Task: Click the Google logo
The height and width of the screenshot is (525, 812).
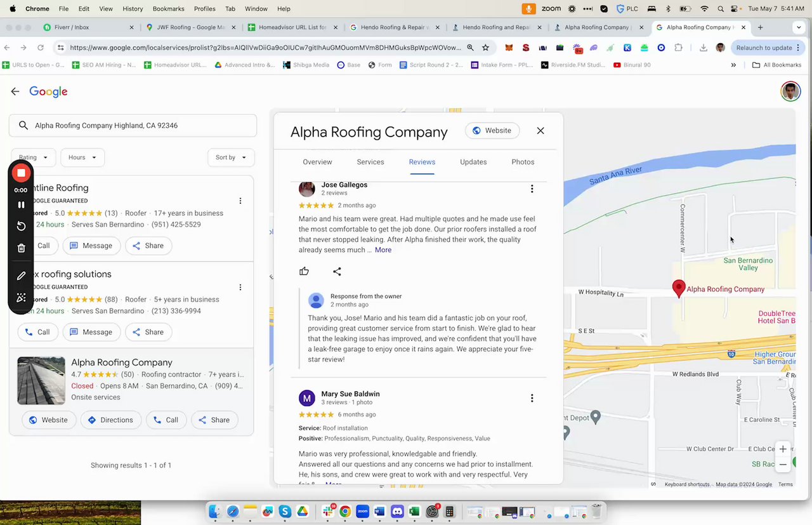Action: tap(48, 91)
